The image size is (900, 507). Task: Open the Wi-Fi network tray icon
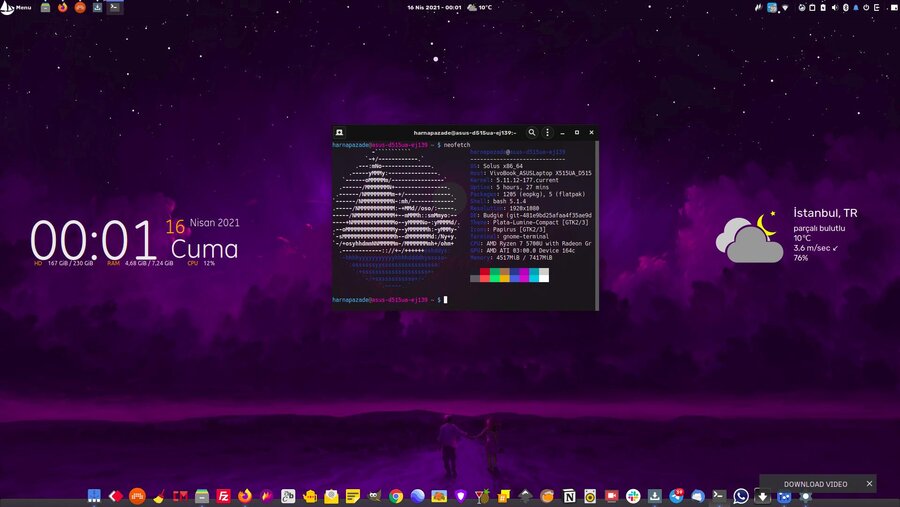[785, 7]
